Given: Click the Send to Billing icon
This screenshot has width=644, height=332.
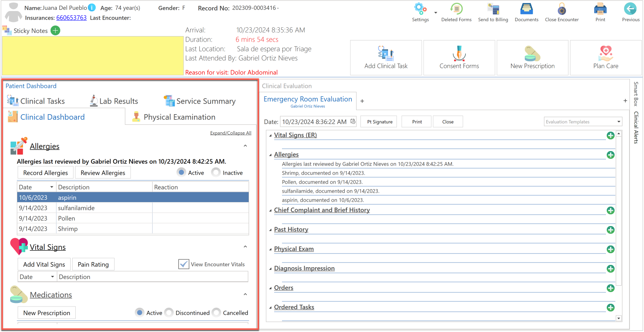Looking at the screenshot, I should (493, 9).
